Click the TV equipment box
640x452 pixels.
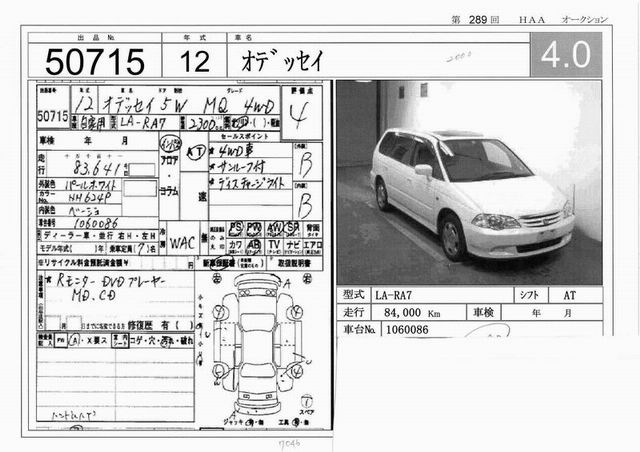pos(275,245)
